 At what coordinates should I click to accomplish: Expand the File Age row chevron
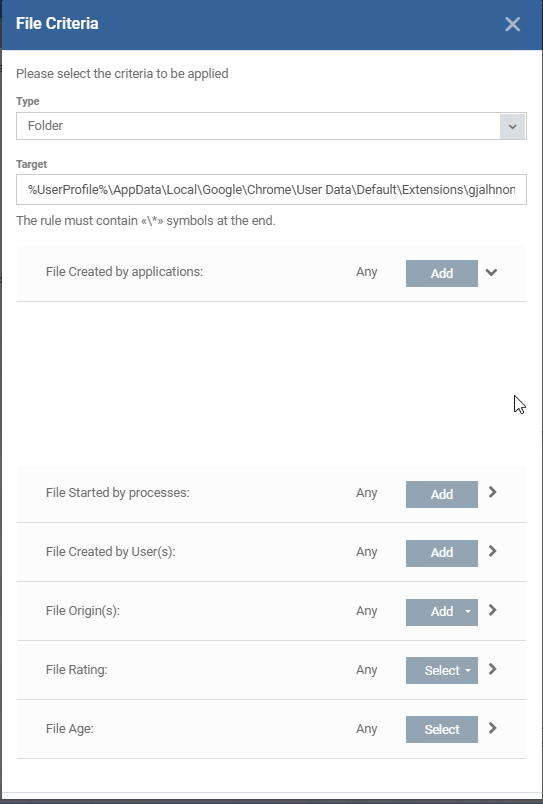click(492, 728)
